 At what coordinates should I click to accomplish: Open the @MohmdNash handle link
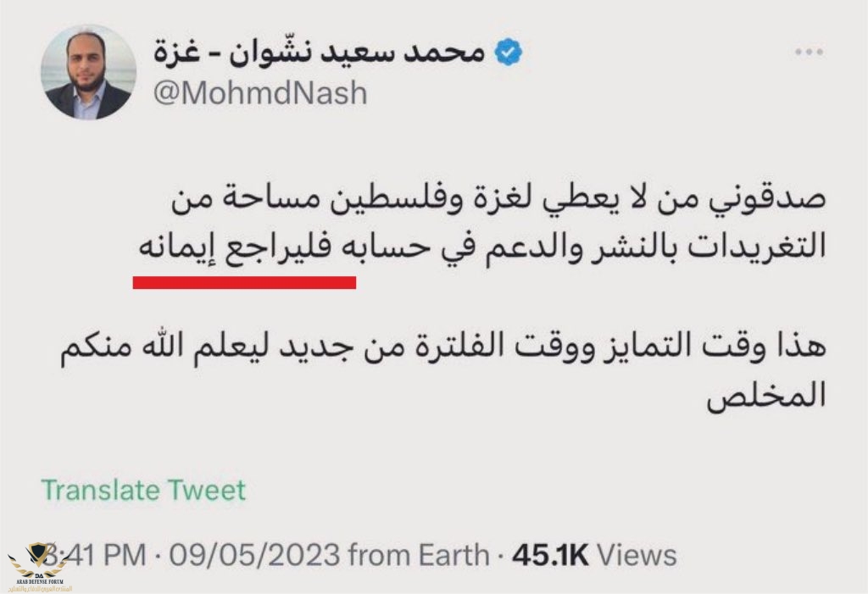(x=259, y=92)
